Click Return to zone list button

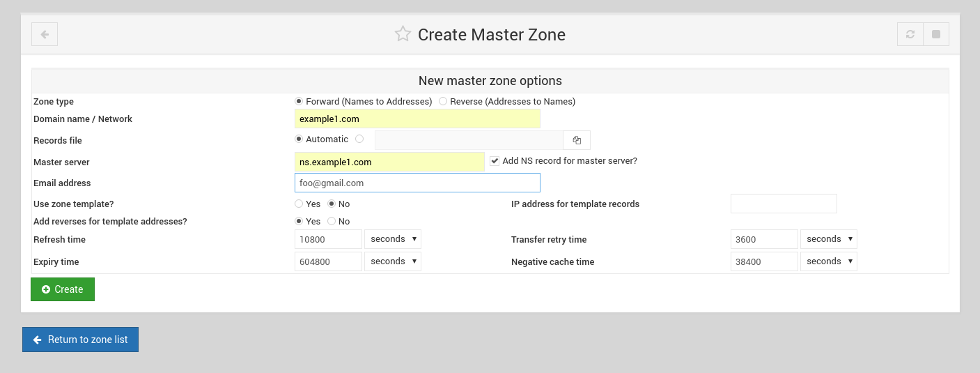click(x=80, y=340)
